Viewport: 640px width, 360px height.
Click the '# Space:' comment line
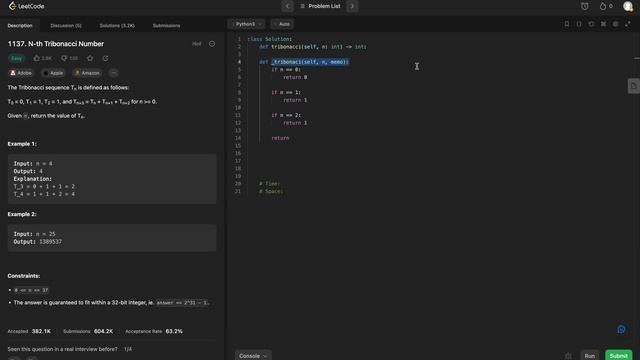click(x=271, y=191)
